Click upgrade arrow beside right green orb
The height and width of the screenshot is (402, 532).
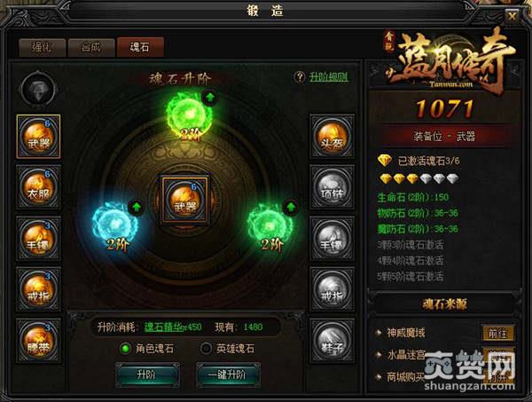coord(291,207)
